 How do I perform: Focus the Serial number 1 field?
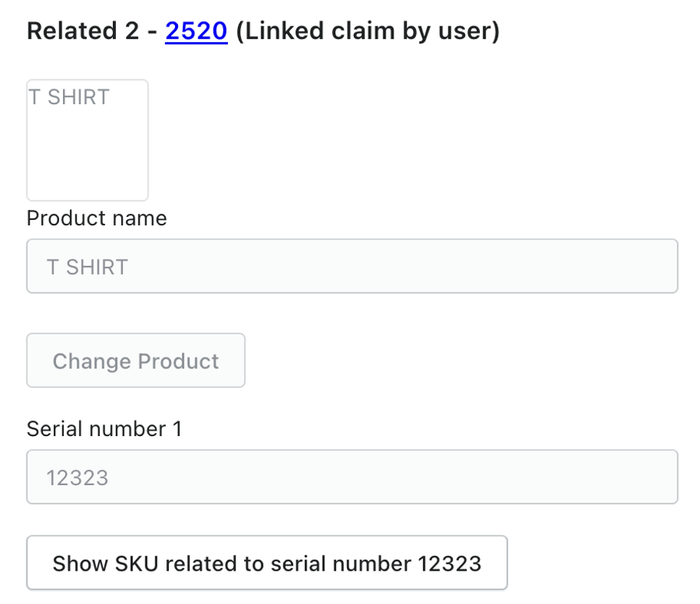tap(352, 477)
